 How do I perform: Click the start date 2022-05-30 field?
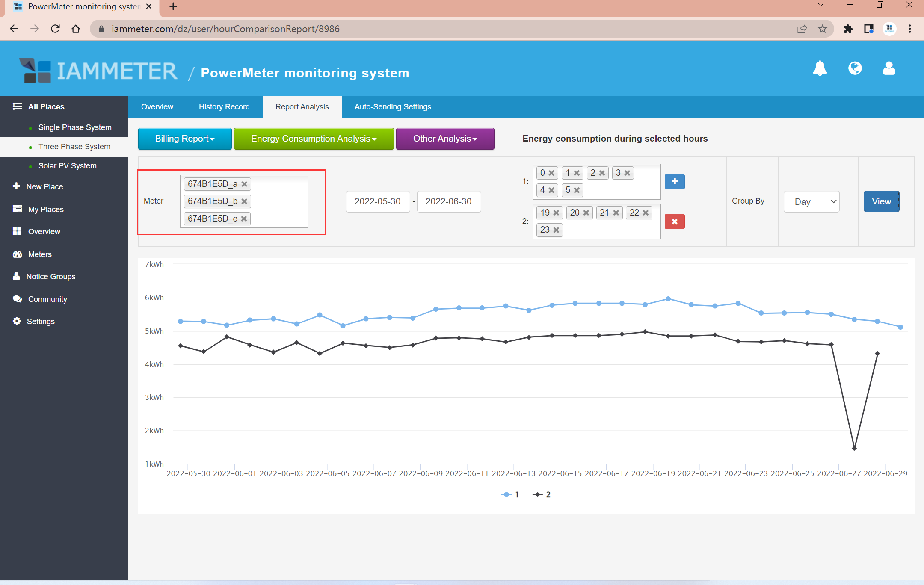[x=377, y=201]
